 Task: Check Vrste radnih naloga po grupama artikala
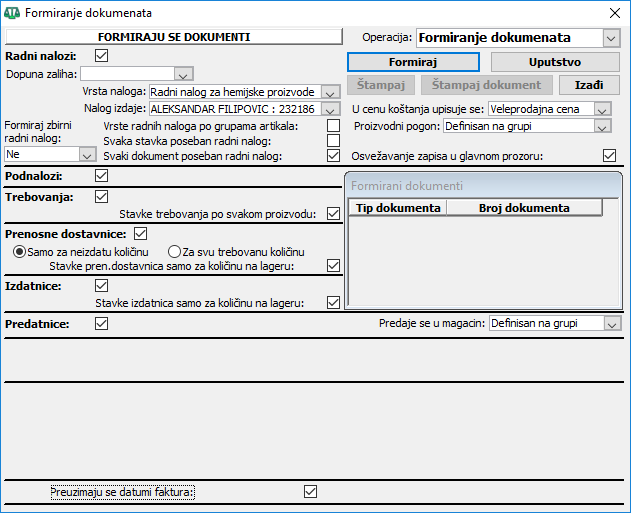pos(333,126)
